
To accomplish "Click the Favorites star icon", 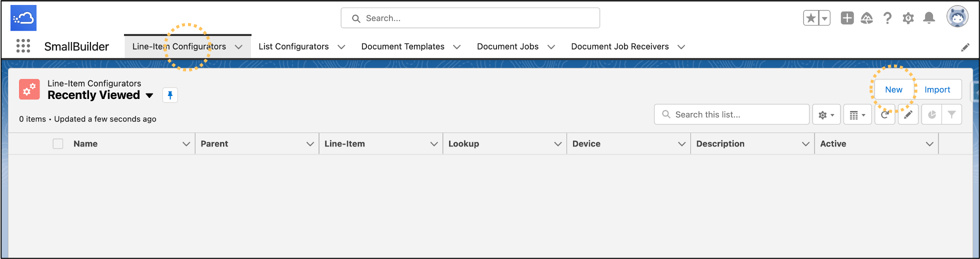I will (x=811, y=18).
